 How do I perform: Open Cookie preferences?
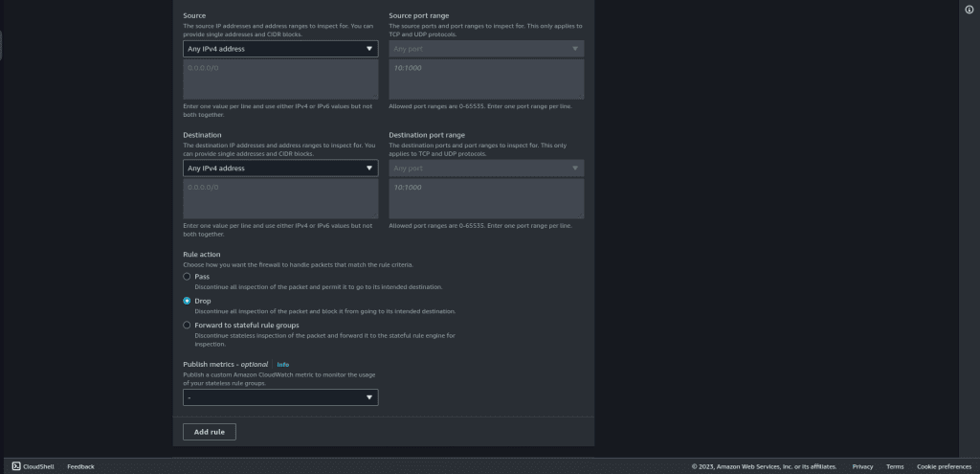click(945, 466)
